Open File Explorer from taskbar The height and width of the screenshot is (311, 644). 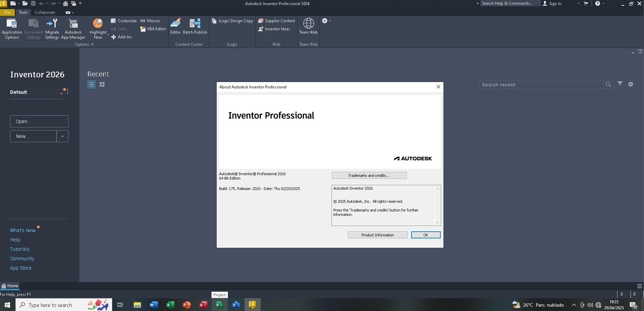(137, 305)
